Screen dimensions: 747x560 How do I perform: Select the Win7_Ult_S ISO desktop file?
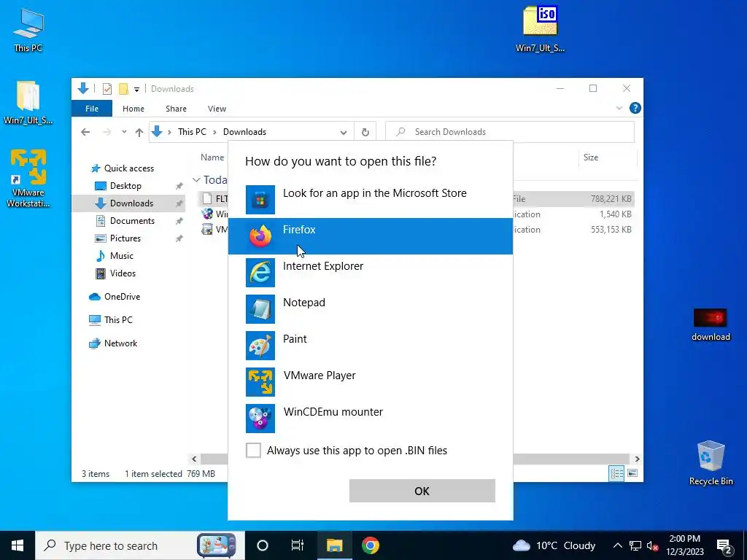[540, 28]
